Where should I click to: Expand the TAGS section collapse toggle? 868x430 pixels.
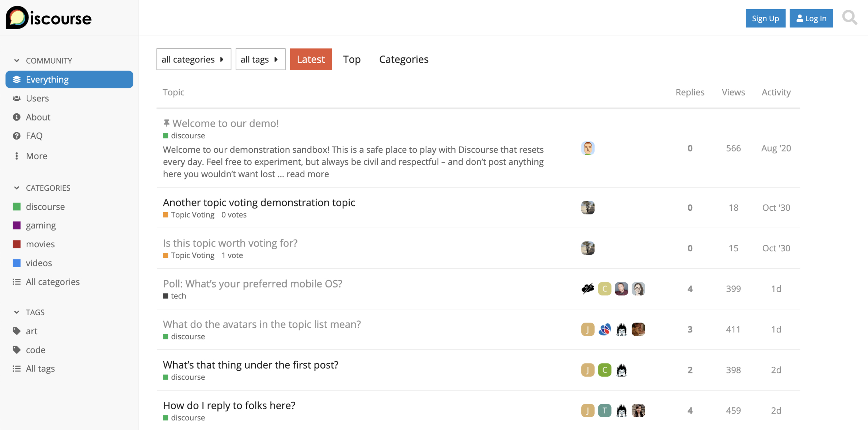click(x=16, y=312)
